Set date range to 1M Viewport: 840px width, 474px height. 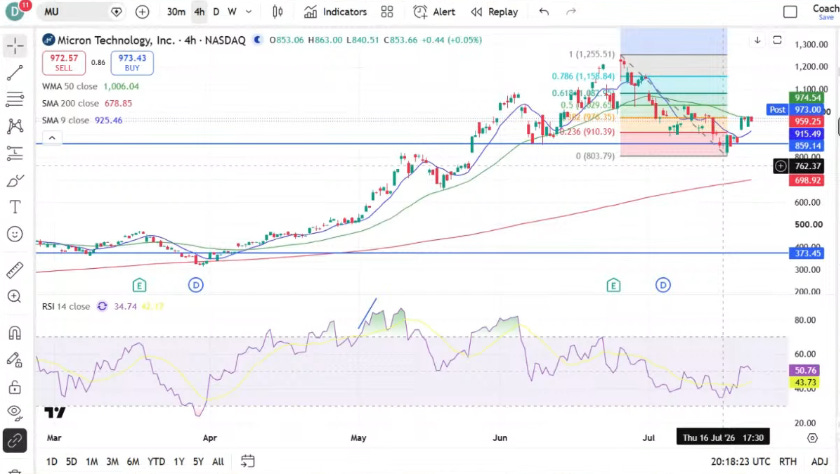click(x=92, y=461)
